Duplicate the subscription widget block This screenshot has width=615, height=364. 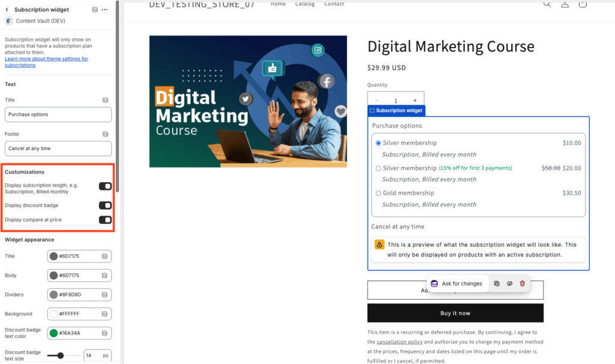point(497,284)
